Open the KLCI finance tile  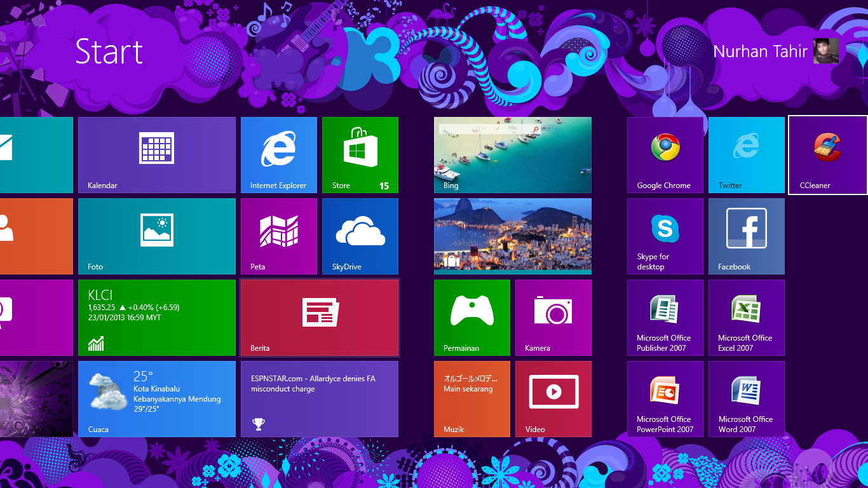pos(157,318)
